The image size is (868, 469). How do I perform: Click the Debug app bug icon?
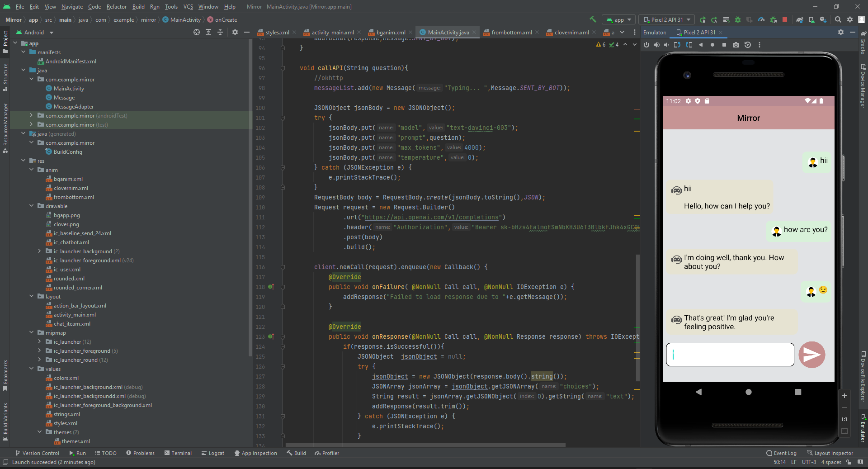pos(738,19)
